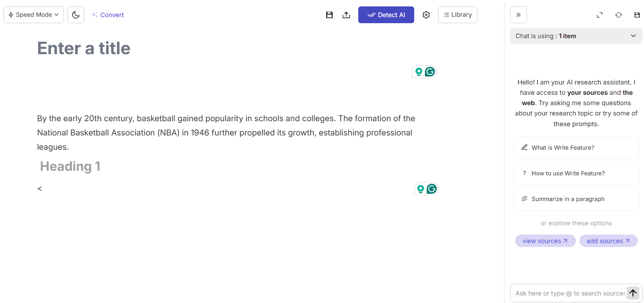Click the chat panel refresh icon
Viewport: 644px width, 303px height.
[x=618, y=15]
